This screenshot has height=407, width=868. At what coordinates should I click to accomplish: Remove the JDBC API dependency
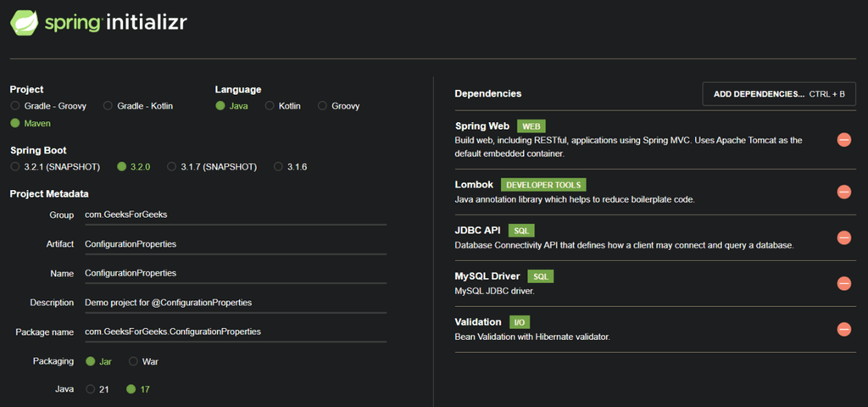pos(843,237)
